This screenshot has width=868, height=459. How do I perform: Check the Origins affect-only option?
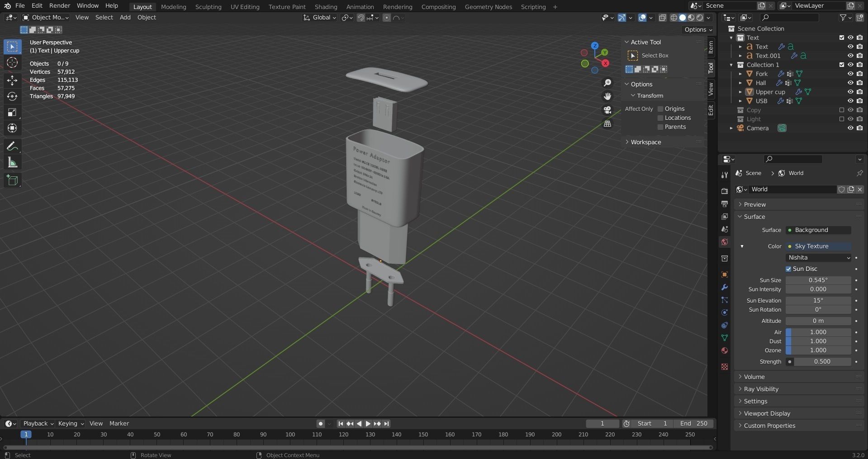pos(660,109)
